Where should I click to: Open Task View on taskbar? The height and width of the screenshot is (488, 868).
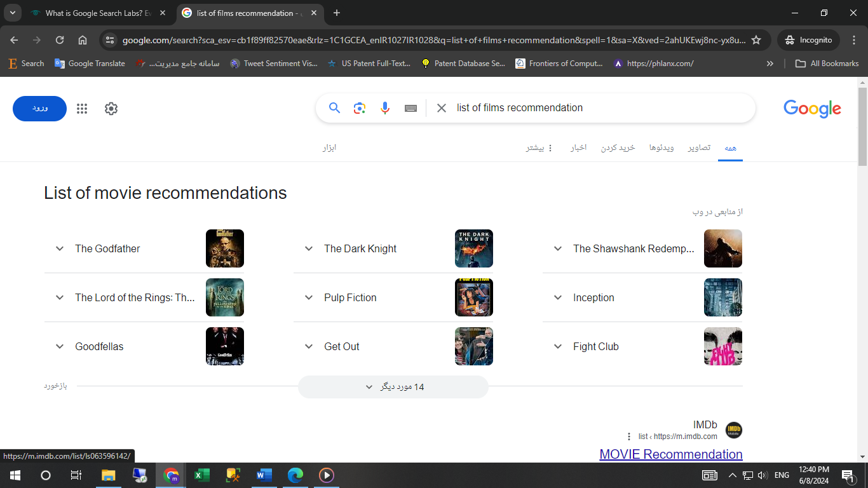click(76, 475)
